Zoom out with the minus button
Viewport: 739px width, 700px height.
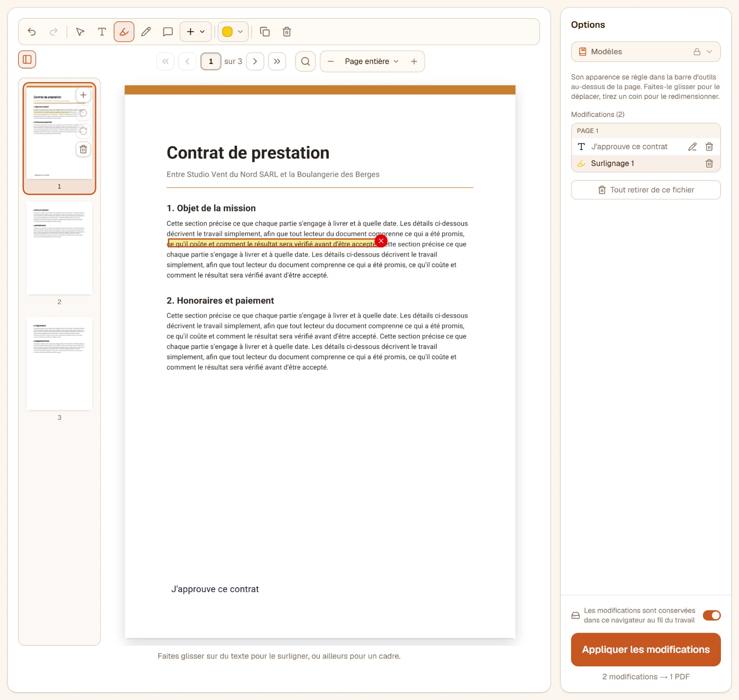tap(330, 61)
